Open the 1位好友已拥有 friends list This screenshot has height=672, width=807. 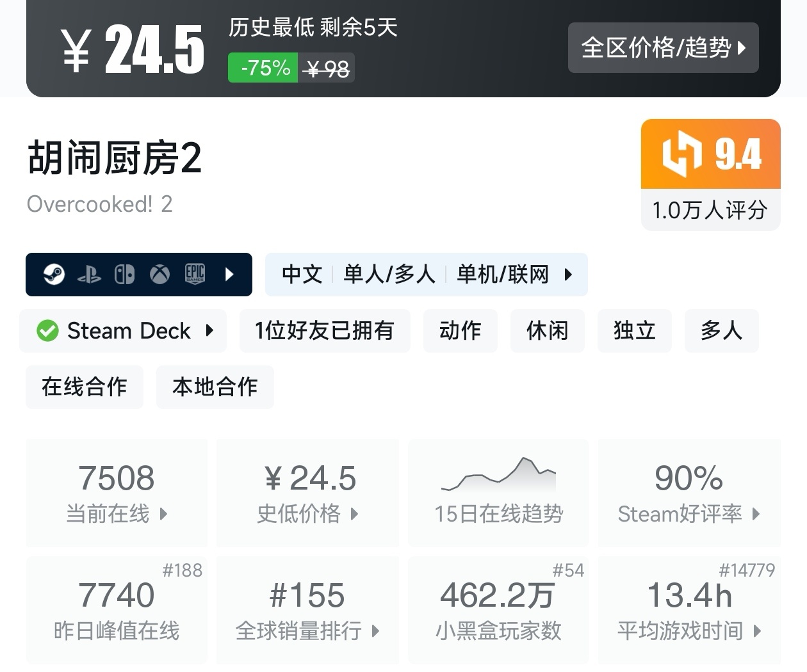coord(325,331)
